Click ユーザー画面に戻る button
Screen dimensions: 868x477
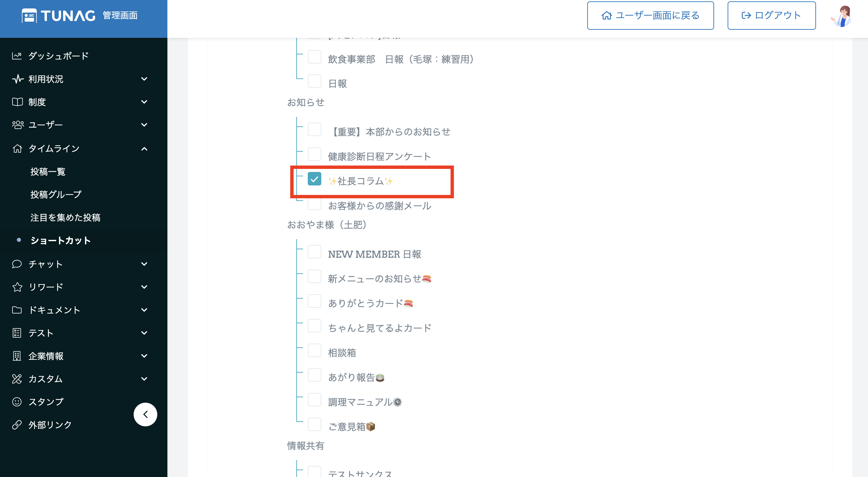(x=650, y=16)
